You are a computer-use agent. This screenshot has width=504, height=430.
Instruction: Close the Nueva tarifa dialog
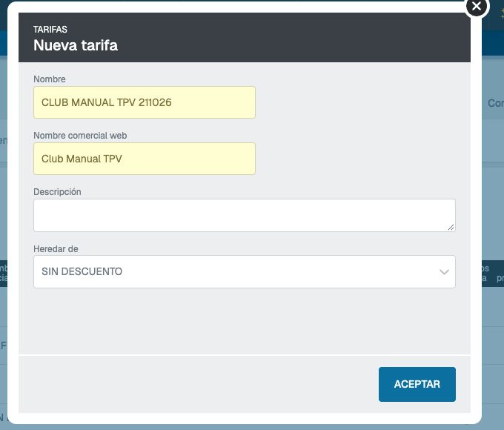477,7
